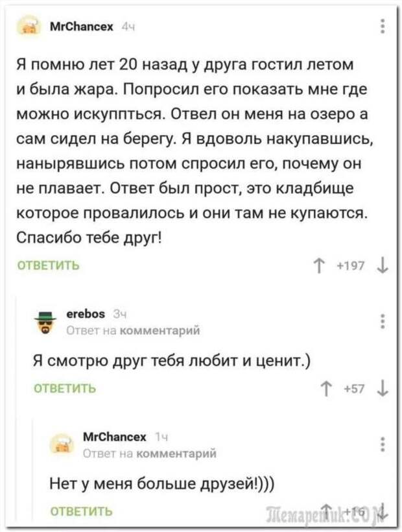Follow 'Ответ на комментарий' link under erebos

(x=133, y=330)
